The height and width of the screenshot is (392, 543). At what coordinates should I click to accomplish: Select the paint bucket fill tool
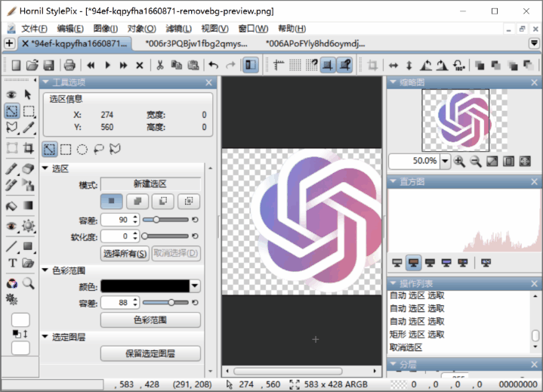(11, 205)
